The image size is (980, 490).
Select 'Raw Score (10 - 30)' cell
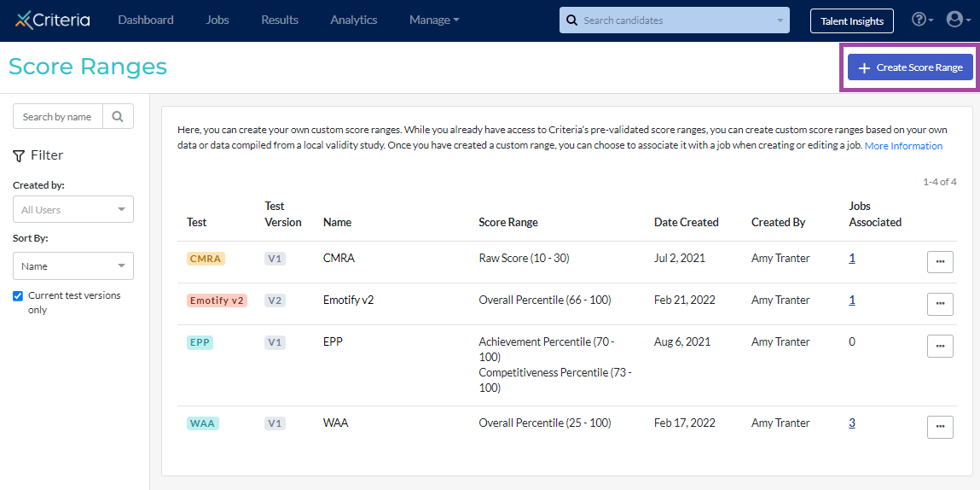[524, 258]
